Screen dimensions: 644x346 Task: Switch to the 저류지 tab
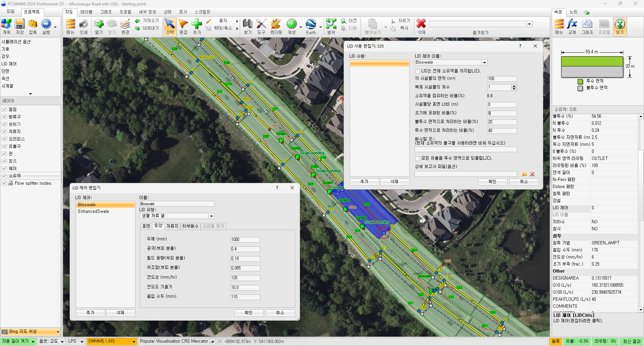tap(172, 226)
